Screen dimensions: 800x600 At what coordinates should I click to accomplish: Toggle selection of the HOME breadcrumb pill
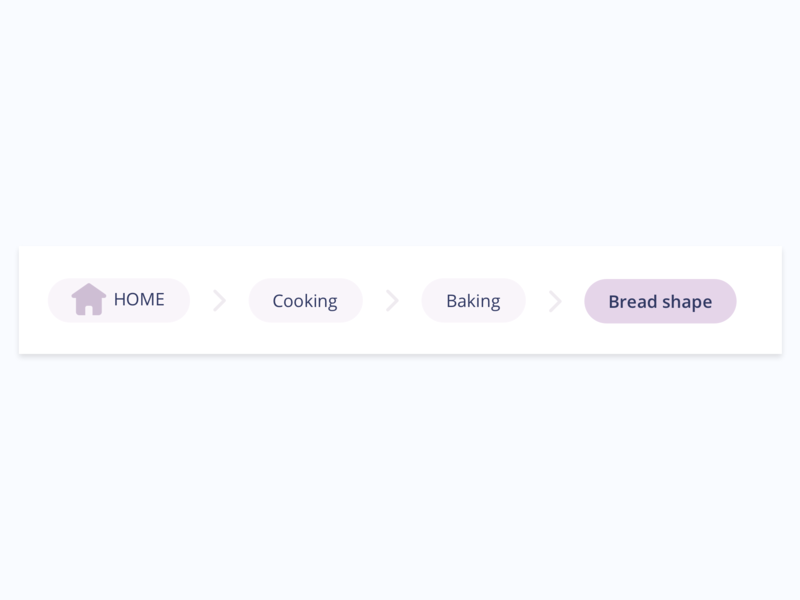click(119, 300)
